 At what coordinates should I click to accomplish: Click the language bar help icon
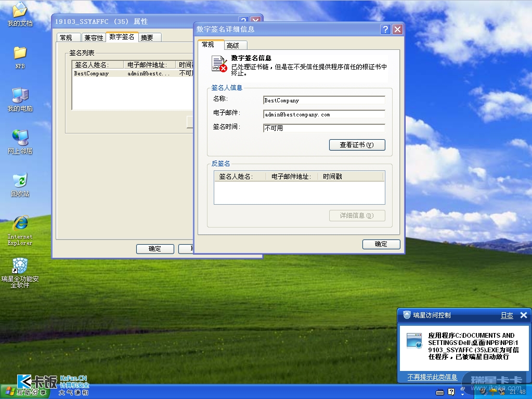click(451, 392)
